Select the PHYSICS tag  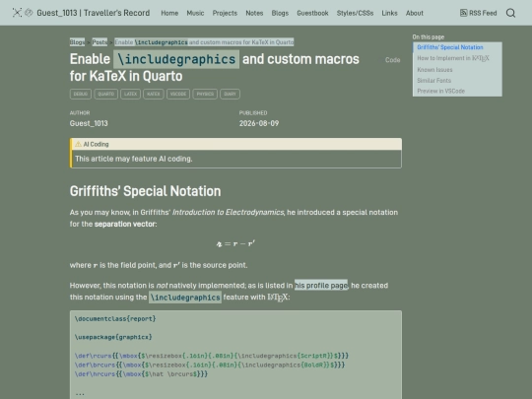[205, 94]
